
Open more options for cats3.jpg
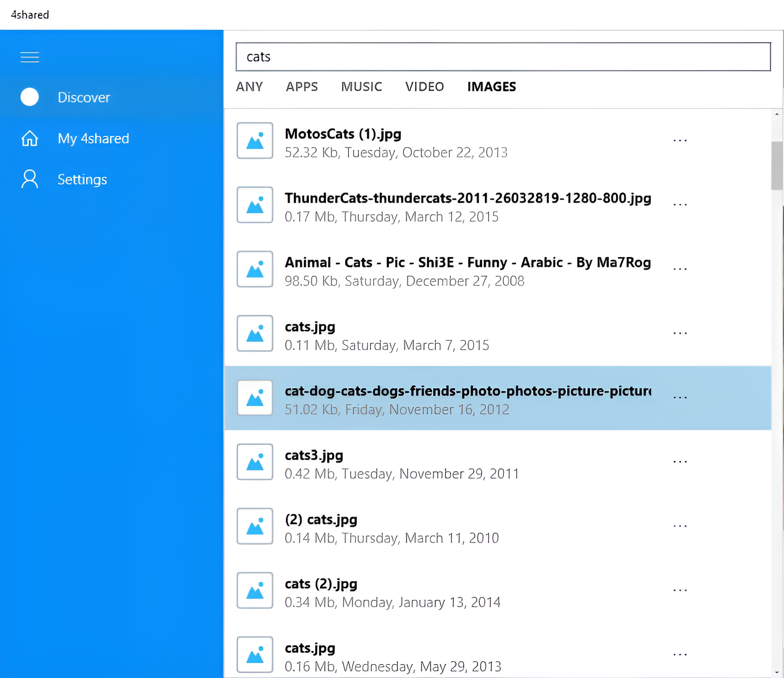tap(680, 461)
